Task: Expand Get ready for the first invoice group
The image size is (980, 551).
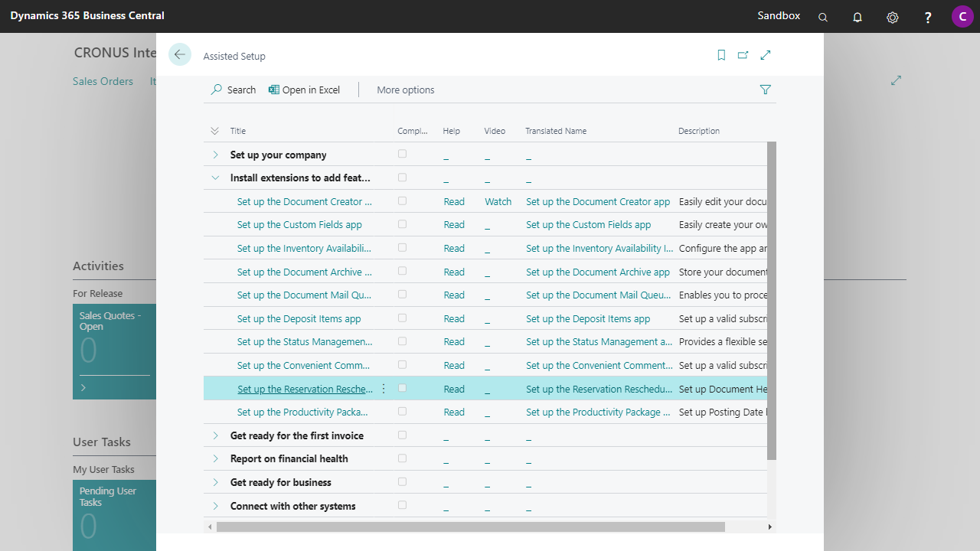Action: click(215, 435)
